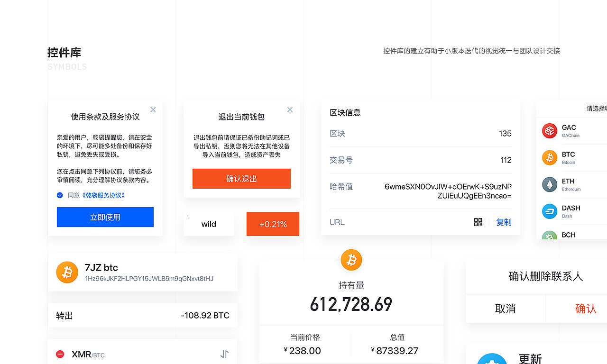Toggle the 同意 agreement checkbox

60,195
